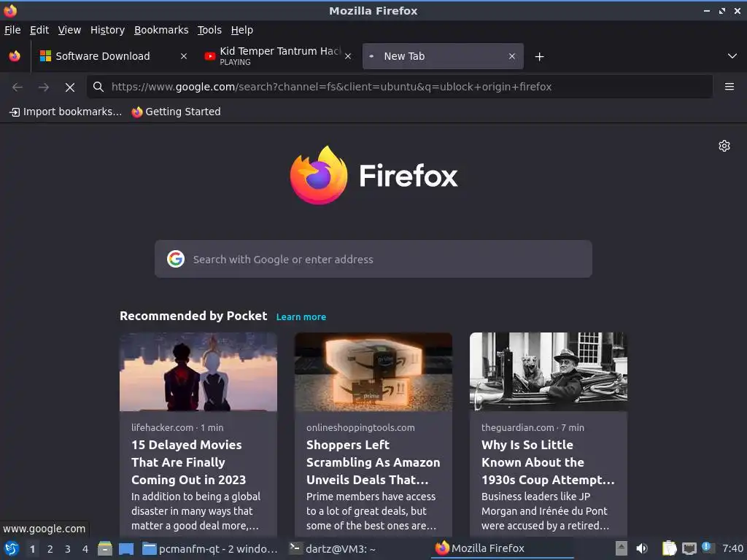Open the Getting Started bookmark

pyautogui.click(x=177, y=112)
